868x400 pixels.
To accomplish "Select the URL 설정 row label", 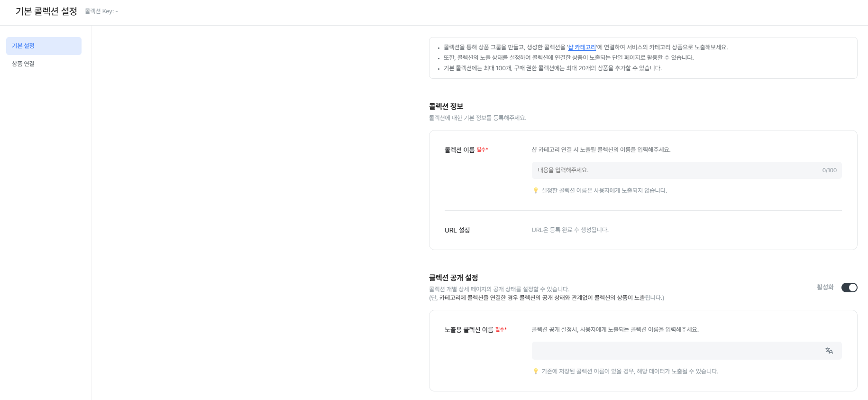I will (x=457, y=230).
